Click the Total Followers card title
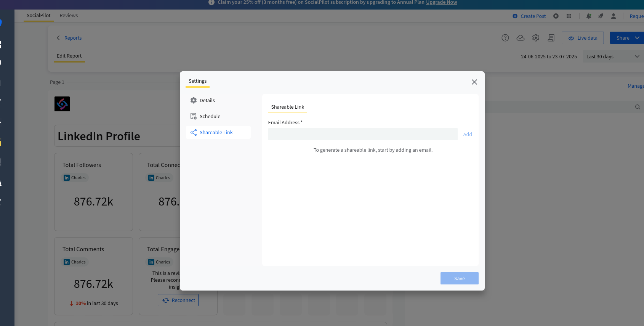Screen dimensions: 644x326 [82, 165]
